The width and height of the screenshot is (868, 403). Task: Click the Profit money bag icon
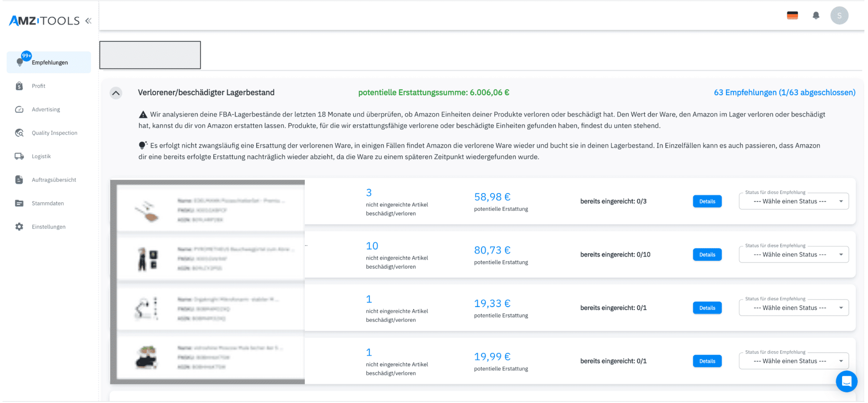click(x=19, y=86)
